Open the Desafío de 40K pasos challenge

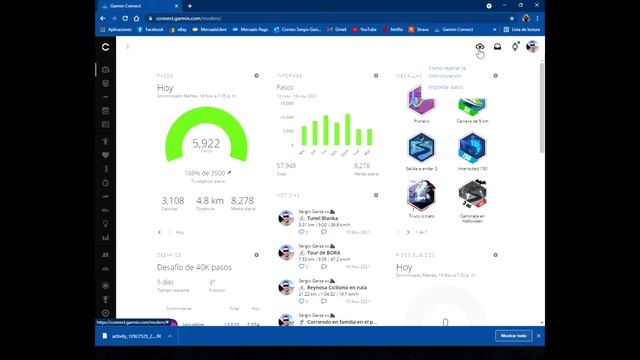tap(194, 267)
